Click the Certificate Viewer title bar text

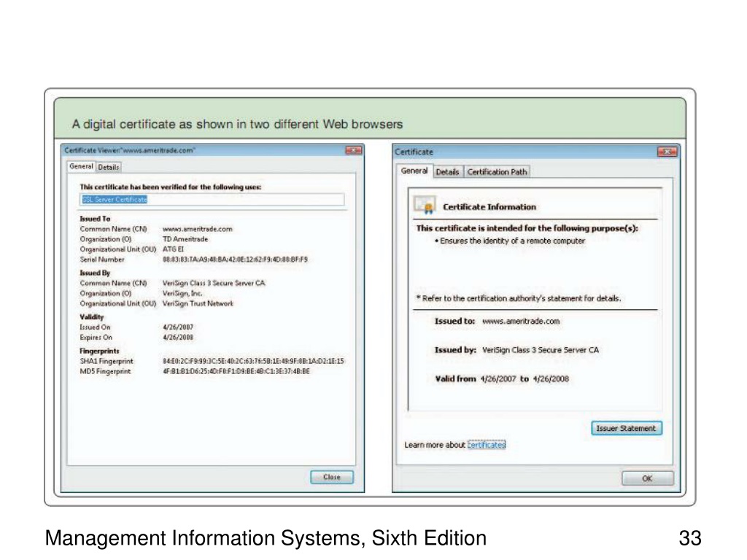(x=130, y=150)
